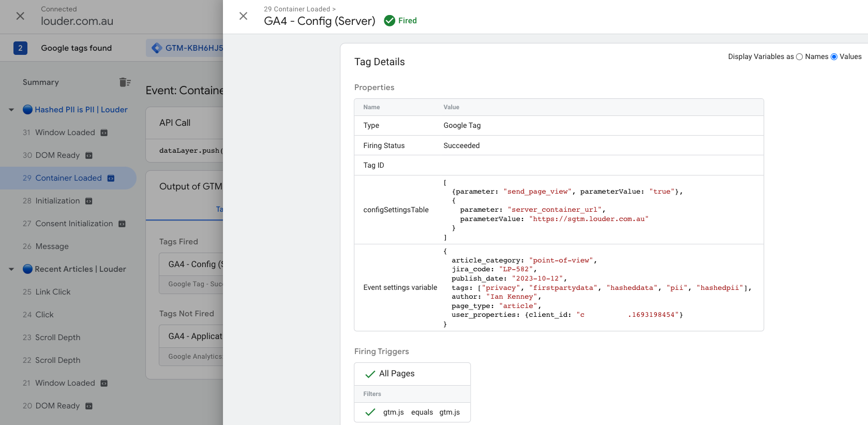Click code icon beside 21 Window Loaded
The width and height of the screenshot is (868, 425).
tap(104, 384)
